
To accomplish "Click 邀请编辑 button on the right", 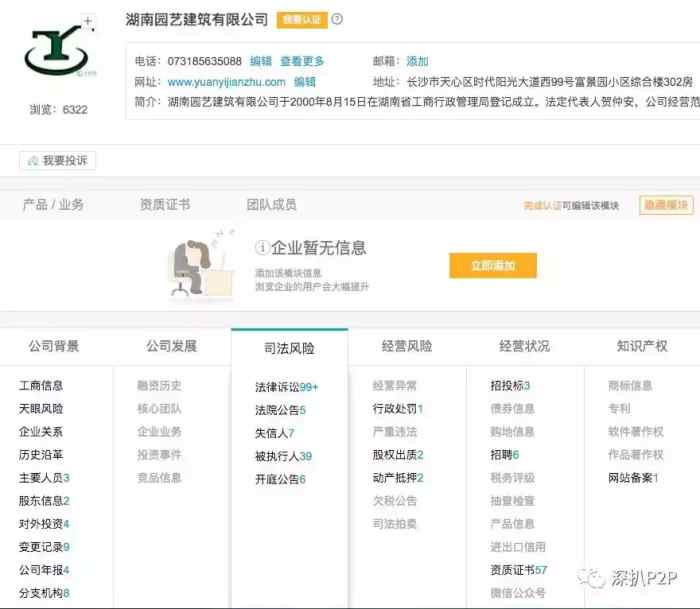I will click(666, 205).
